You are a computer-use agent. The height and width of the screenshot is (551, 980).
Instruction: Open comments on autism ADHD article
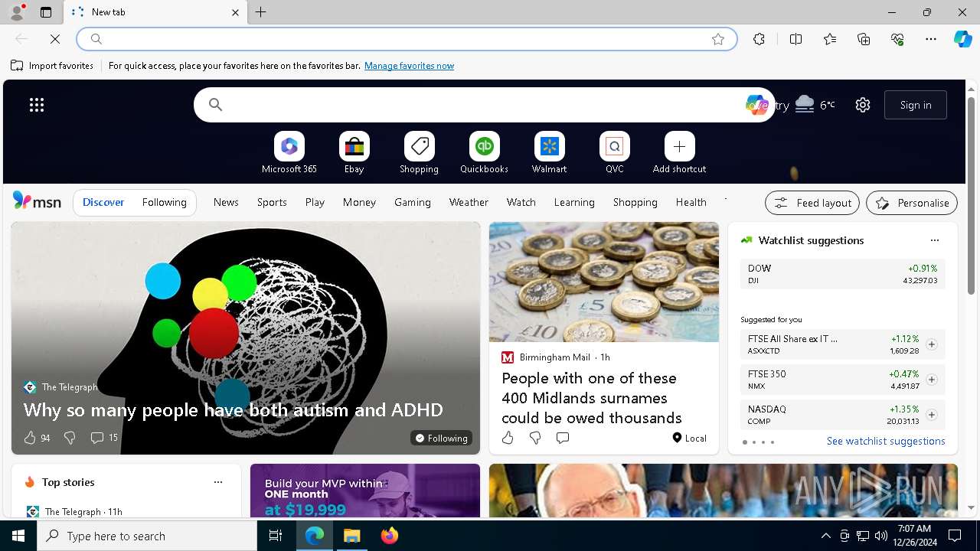104,438
